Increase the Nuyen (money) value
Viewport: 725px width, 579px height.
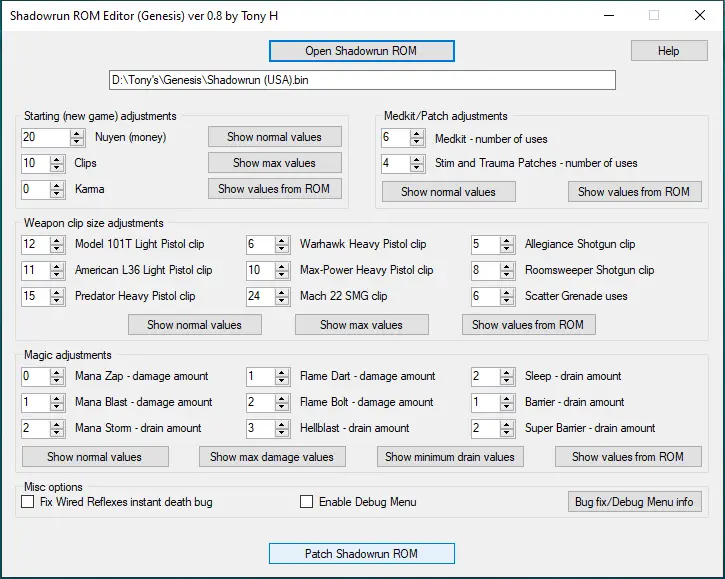pyautogui.click(x=77, y=133)
